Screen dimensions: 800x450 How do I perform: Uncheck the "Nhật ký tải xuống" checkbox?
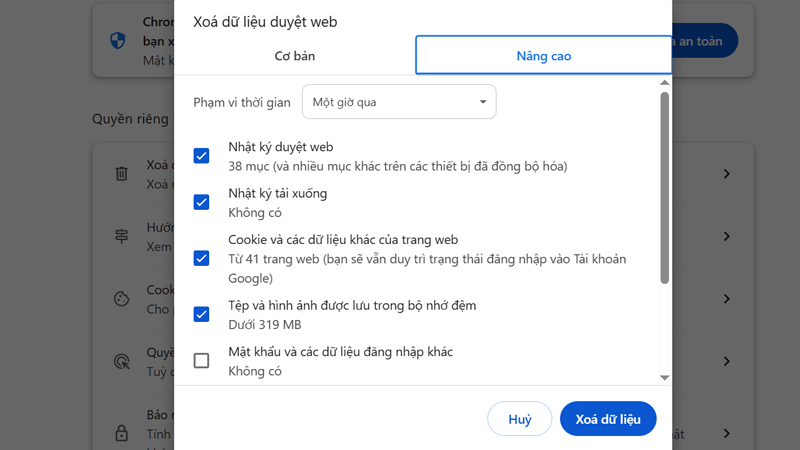click(x=201, y=202)
